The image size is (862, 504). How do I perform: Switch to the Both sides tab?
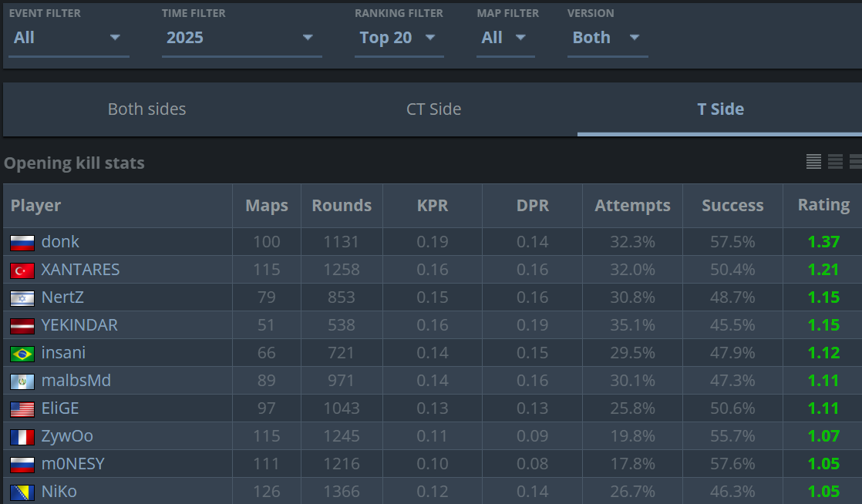tap(146, 109)
